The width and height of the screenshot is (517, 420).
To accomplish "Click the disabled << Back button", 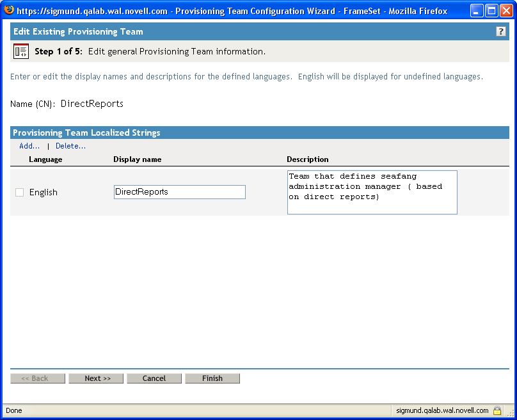I will 38,378.
